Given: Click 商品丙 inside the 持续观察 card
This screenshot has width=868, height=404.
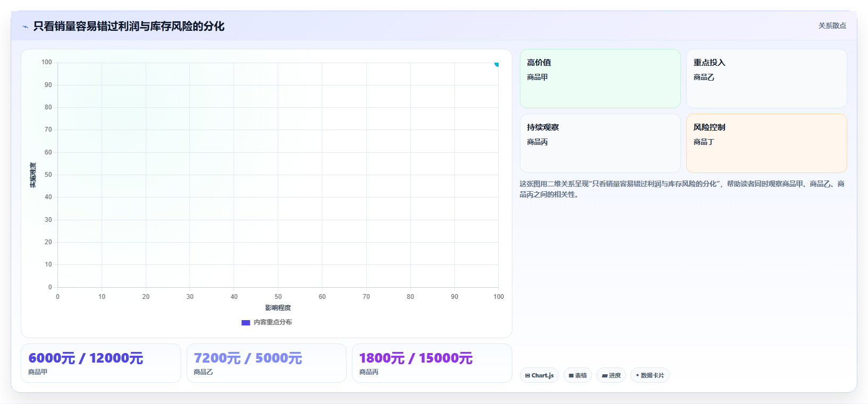Looking at the screenshot, I should 537,142.
